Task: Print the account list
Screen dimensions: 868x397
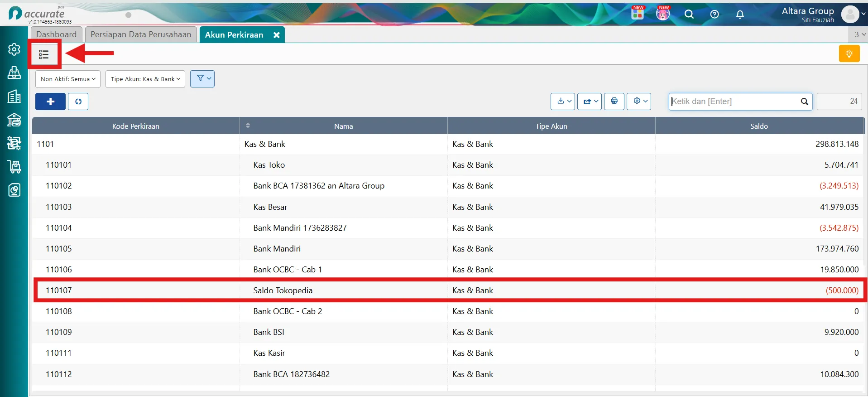Action: tap(614, 101)
